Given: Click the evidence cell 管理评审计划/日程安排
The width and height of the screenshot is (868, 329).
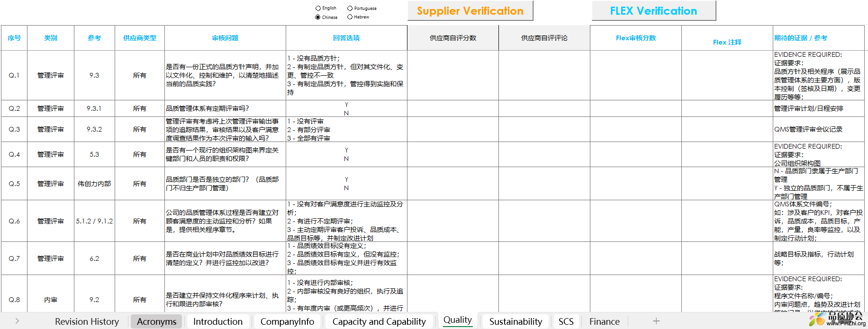Looking at the screenshot, I should (819, 108).
